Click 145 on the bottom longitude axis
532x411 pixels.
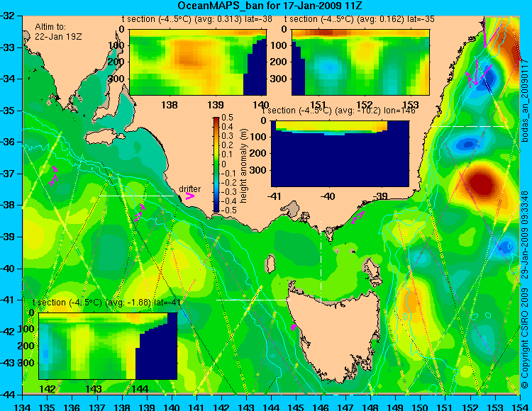click(296, 407)
